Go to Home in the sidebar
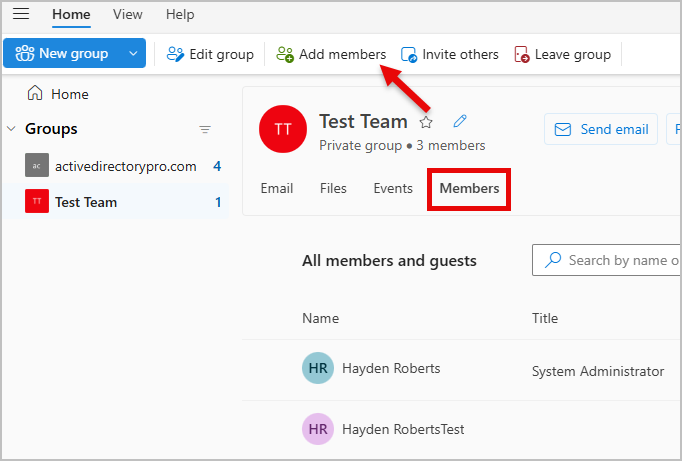 click(58, 94)
